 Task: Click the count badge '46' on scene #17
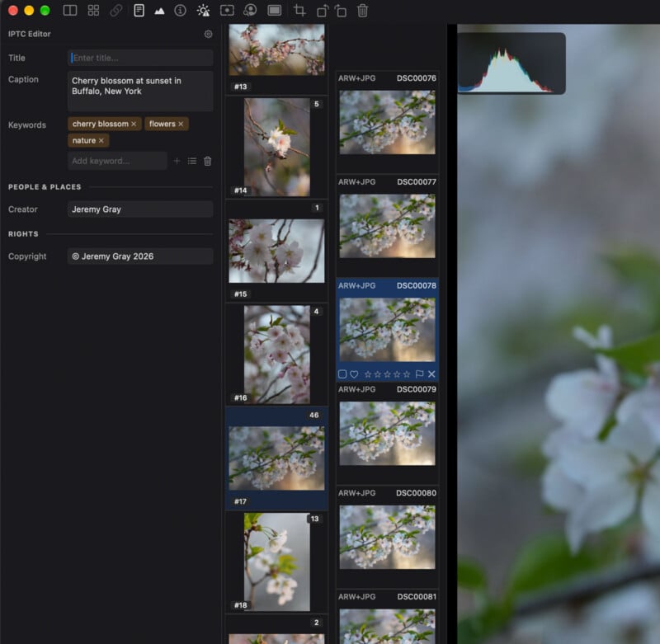[x=314, y=415]
